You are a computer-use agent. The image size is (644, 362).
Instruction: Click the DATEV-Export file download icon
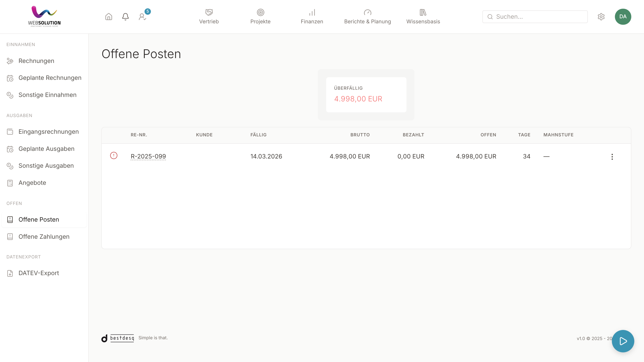[x=10, y=273]
